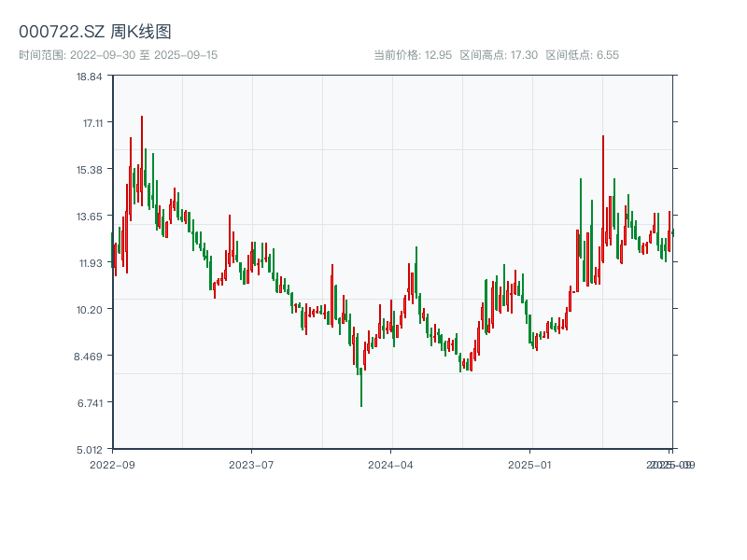The image size is (747, 560).
Task: Select the 2022-09 x-axis label
Action: 114,463
